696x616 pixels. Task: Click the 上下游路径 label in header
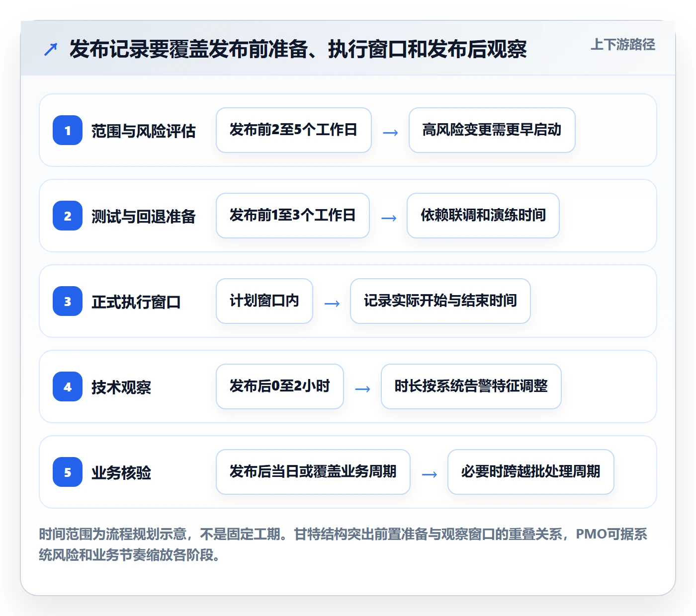click(x=622, y=45)
